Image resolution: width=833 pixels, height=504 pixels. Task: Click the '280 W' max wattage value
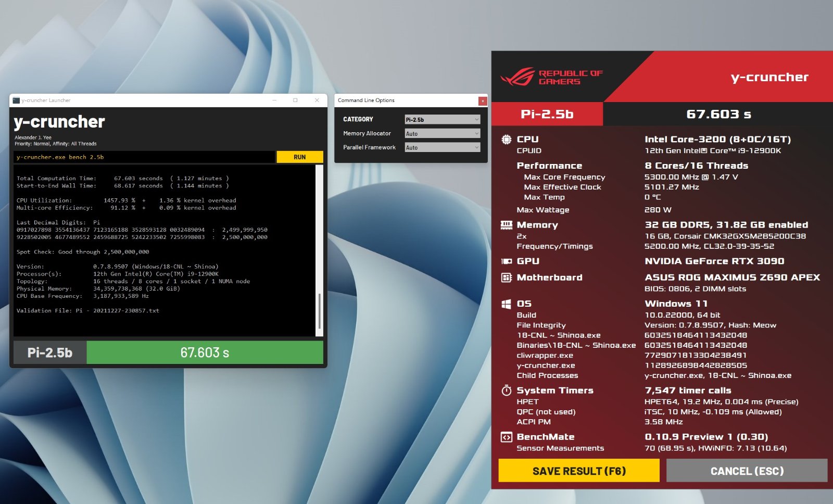(658, 210)
